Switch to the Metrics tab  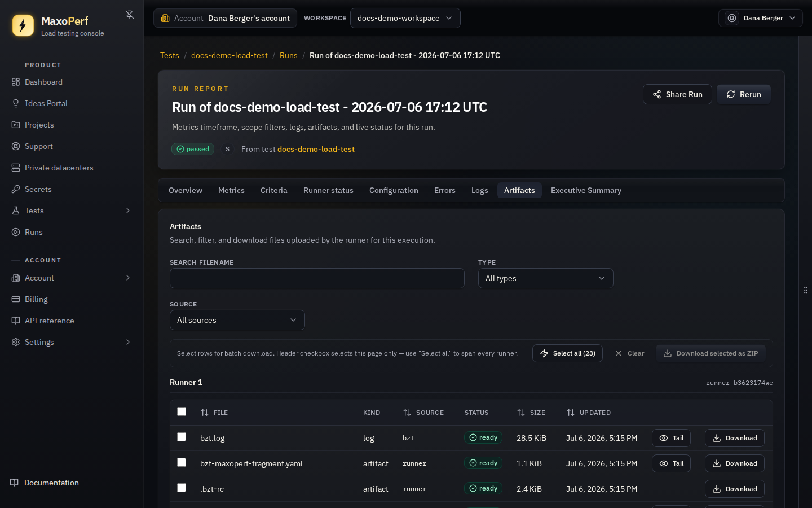tap(231, 190)
